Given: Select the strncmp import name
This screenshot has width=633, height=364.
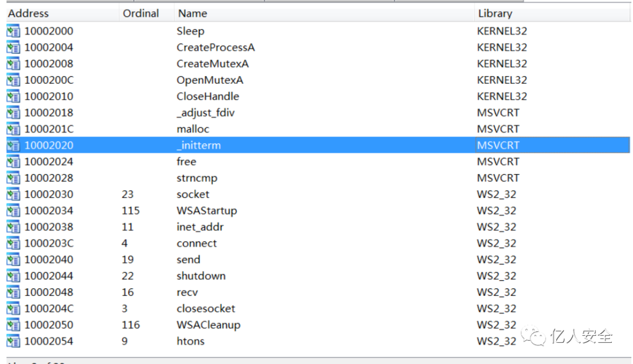Looking at the screenshot, I should (x=197, y=178).
